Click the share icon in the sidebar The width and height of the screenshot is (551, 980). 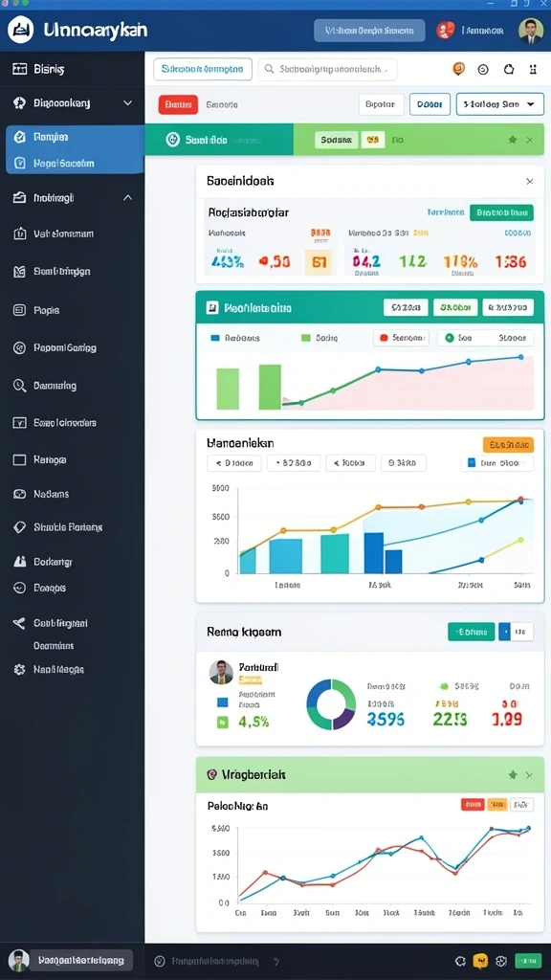pyautogui.click(x=19, y=622)
